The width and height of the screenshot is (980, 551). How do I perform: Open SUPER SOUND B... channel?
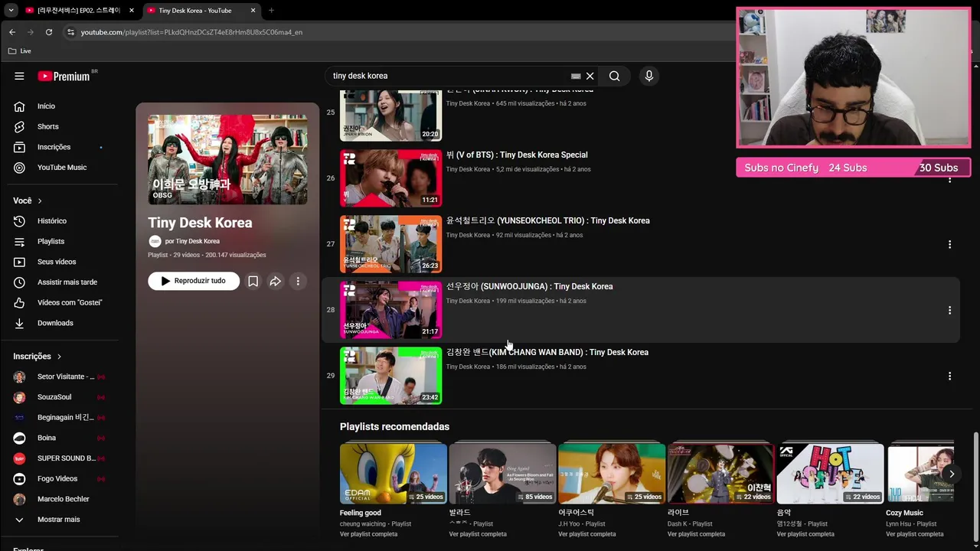[60, 458]
